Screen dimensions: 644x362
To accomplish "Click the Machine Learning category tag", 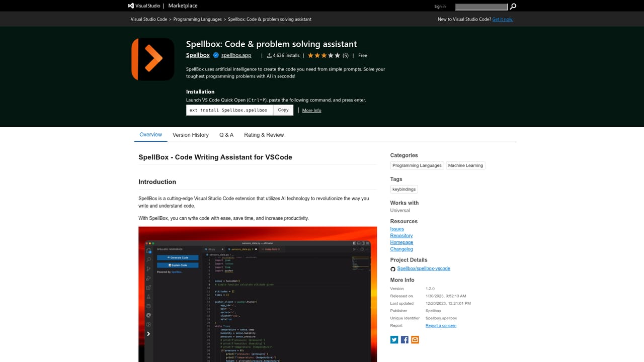I will coord(465,165).
